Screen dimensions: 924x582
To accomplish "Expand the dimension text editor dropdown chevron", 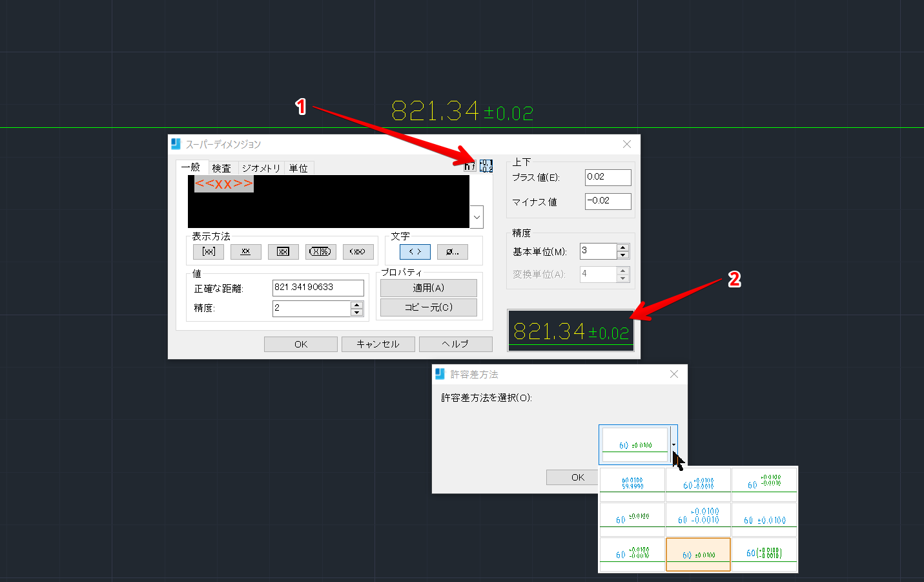I will tap(477, 217).
